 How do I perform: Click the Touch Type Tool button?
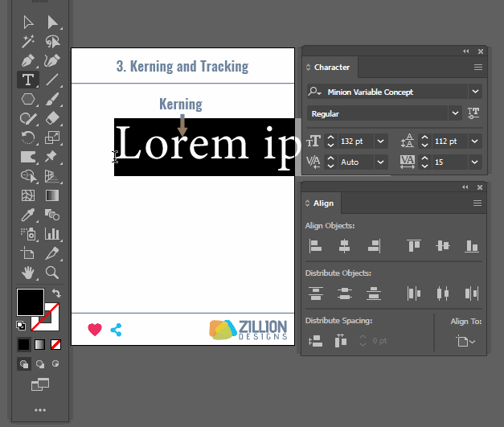pos(474,113)
